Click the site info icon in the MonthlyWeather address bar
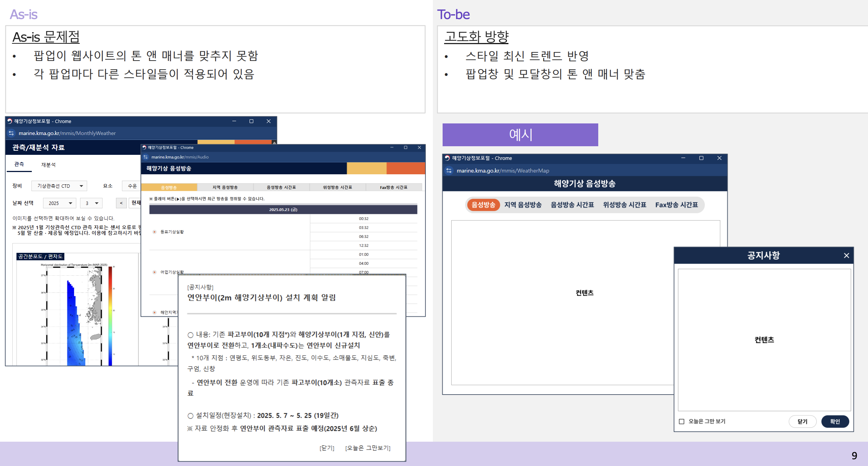This screenshot has width=868, height=466. click(x=11, y=133)
